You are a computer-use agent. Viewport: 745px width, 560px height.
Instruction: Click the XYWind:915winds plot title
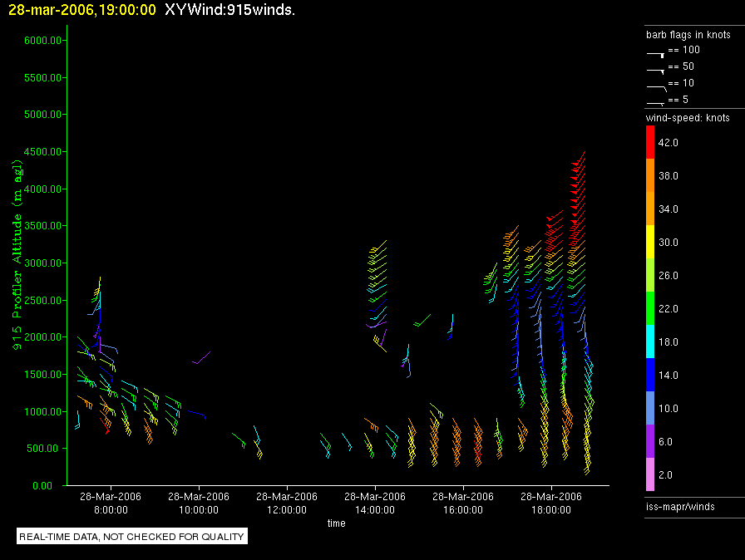pos(230,9)
